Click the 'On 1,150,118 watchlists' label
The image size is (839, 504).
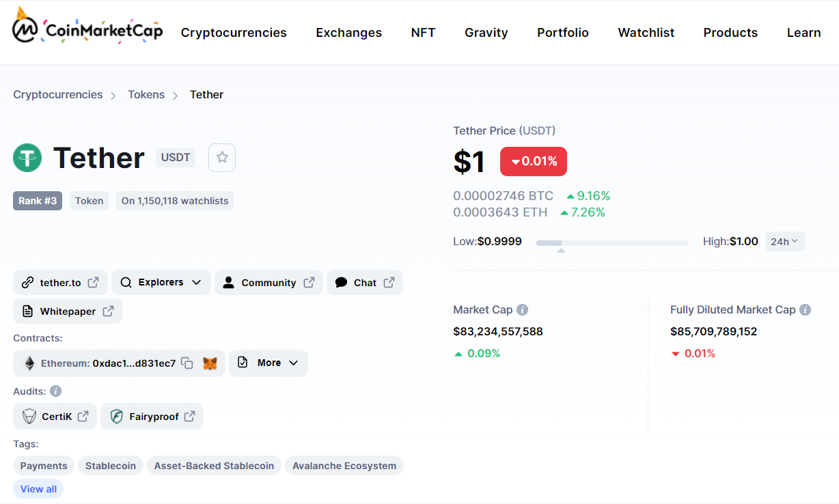pos(175,201)
